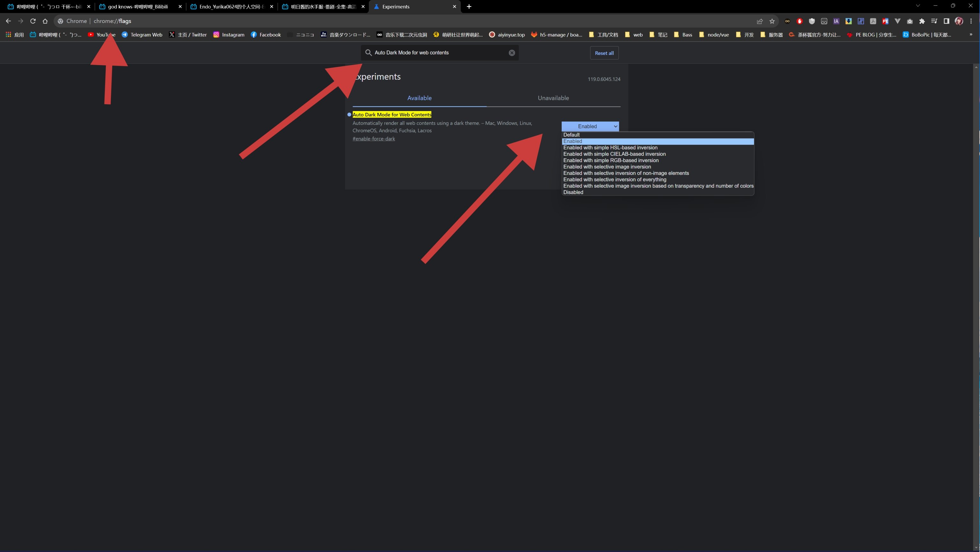Clear the flags search field
The width and height of the screenshot is (980, 552).
pyautogui.click(x=512, y=53)
